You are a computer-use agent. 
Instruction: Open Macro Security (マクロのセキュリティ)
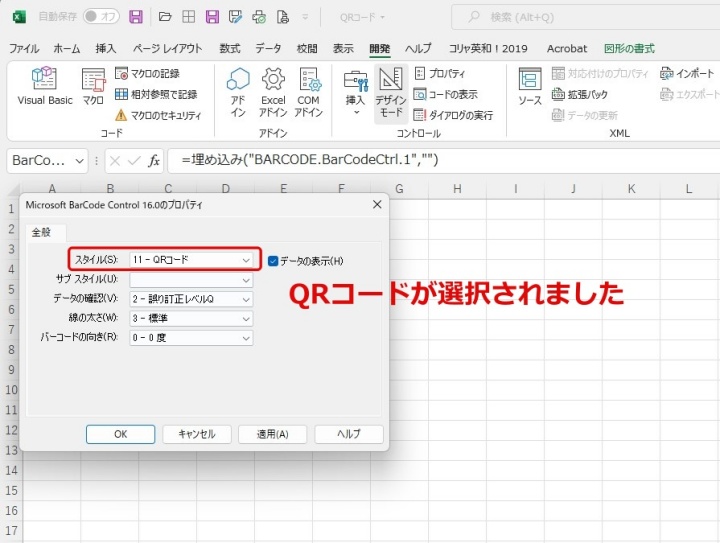(158, 115)
